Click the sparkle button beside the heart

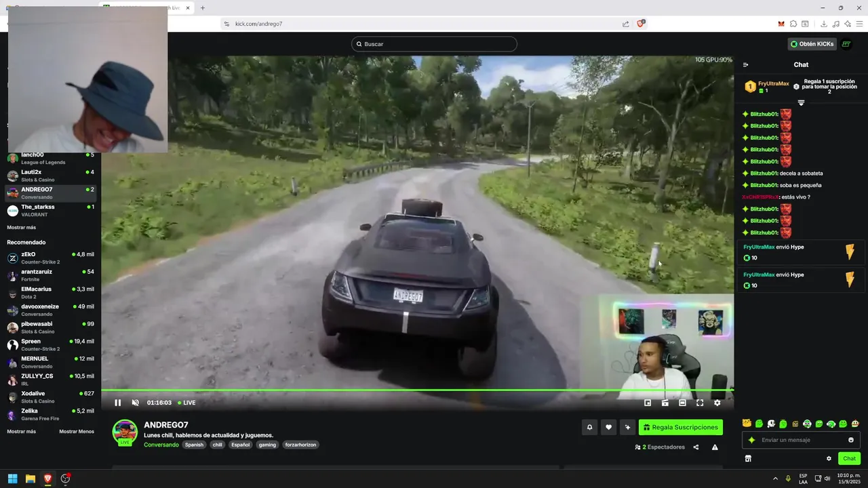pyautogui.click(x=628, y=427)
